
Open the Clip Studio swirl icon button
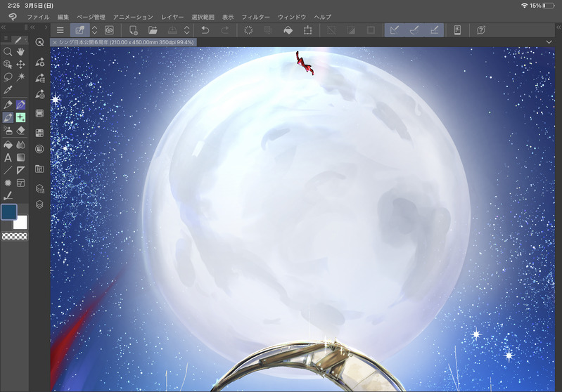pos(109,30)
